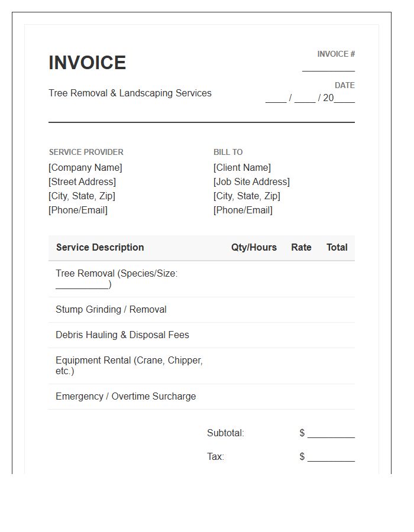The height and width of the screenshot is (532, 414).
Task: Click '[Phone/Email]' under Service Provider
Action: [78, 210]
